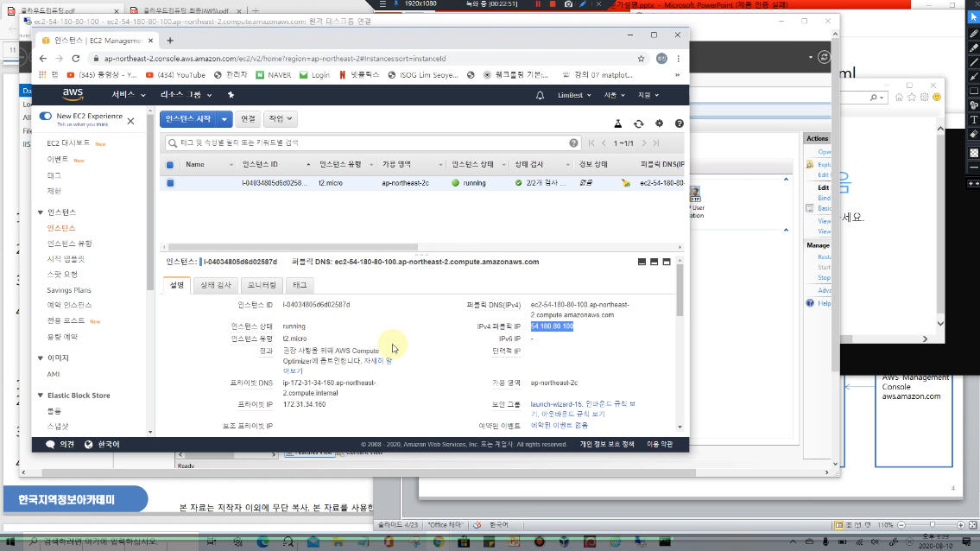The image size is (980, 551).
Task: Open AMI in the sidebar
Action: pyautogui.click(x=54, y=374)
